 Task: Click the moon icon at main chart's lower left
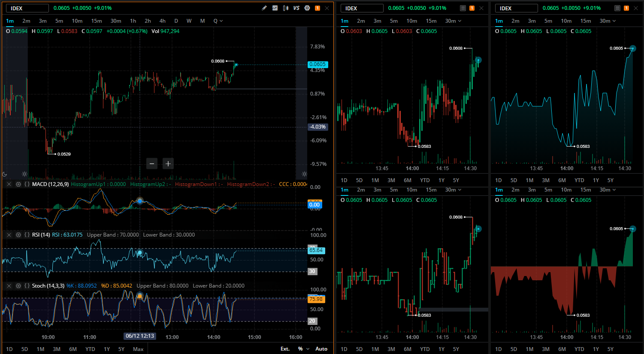[5, 174]
